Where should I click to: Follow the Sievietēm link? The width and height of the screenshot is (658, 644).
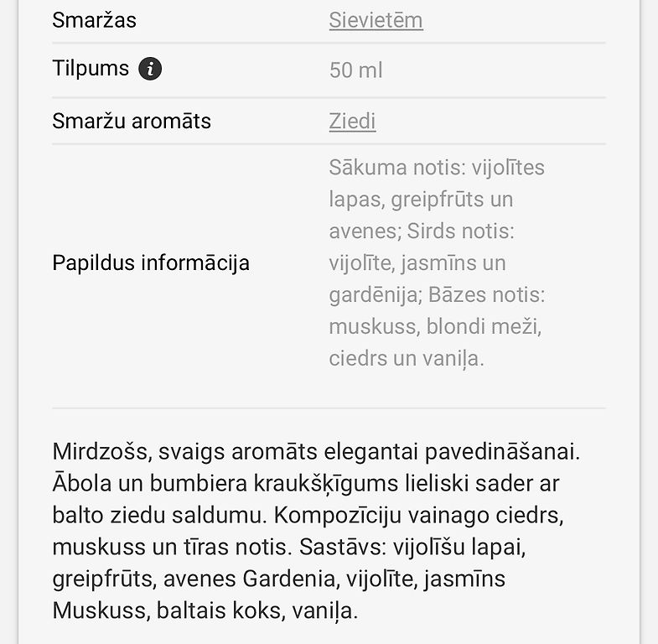pyautogui.click(x=376, y=20)
